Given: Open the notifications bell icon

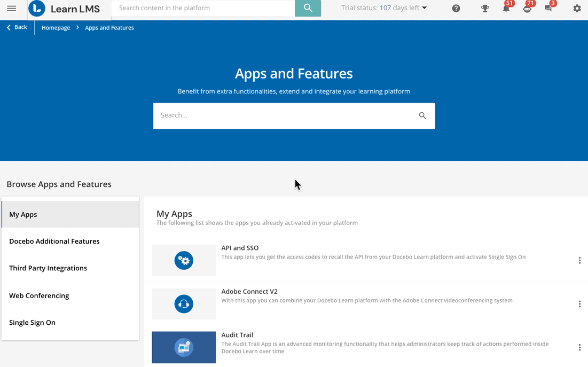Looking at the screenshot, I should coord(506,8).
